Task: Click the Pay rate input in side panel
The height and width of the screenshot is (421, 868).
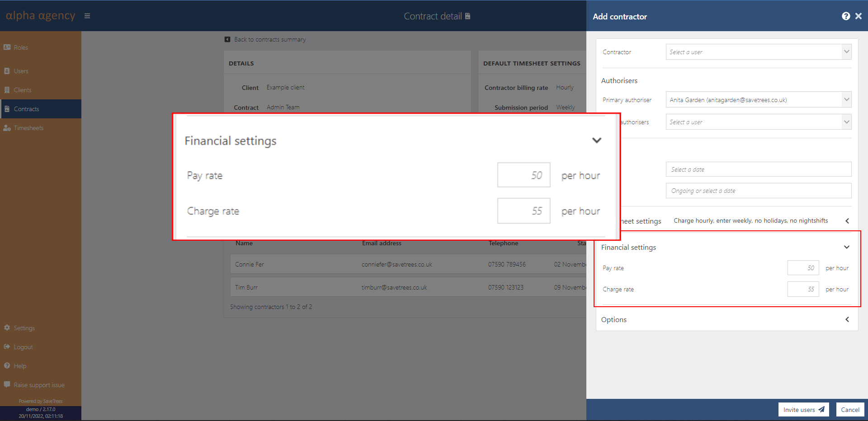Action: point(803,268)
